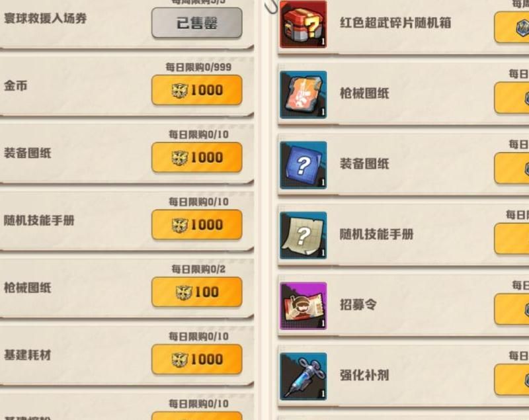Click the 招募令 item label
This screenshot has height=420, width=529.
(x=358, y=305)
